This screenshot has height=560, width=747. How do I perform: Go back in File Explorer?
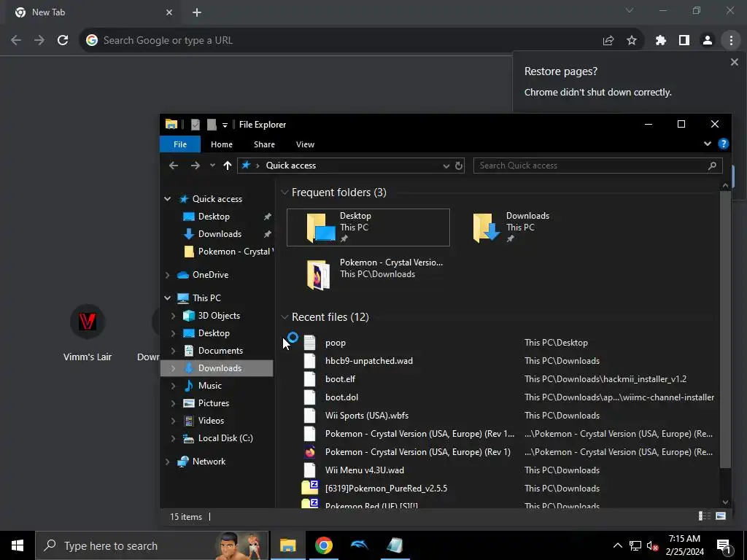(x=174, y=166)
